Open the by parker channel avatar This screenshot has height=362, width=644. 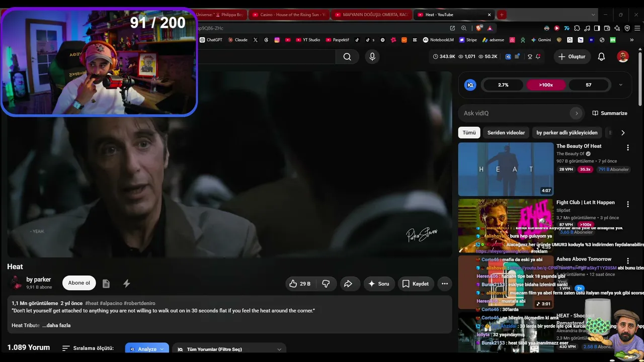(x=17, y=283)
